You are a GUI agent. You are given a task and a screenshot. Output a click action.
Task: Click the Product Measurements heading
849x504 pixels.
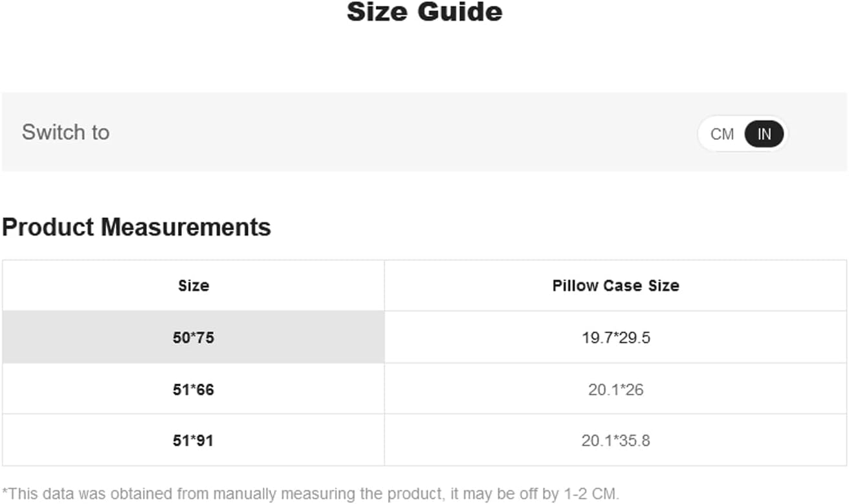[x=137, y=227]
